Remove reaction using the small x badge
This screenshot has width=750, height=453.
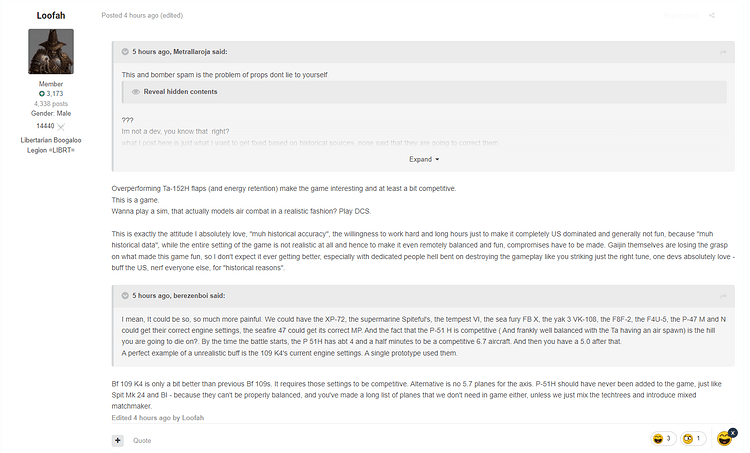[733, 432]
